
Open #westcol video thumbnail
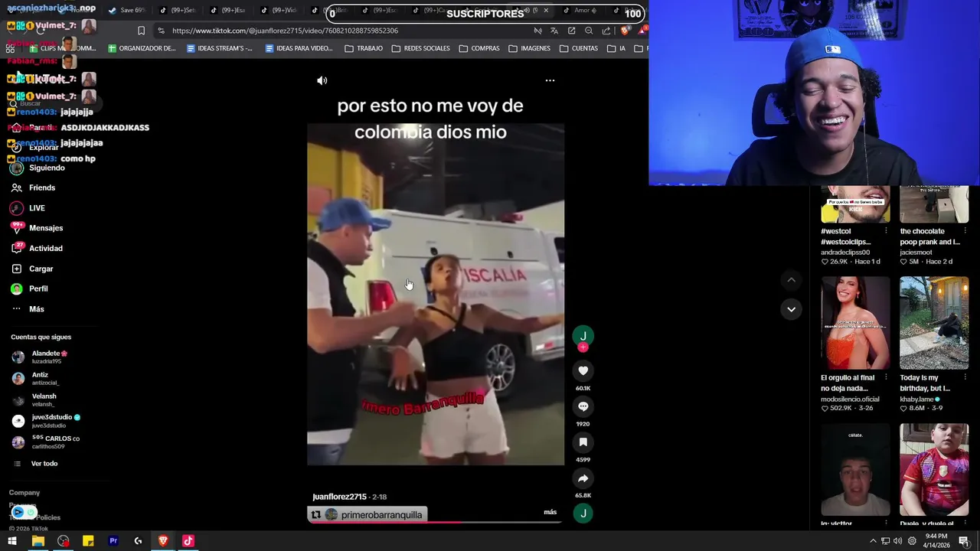click(x=855, y=204)
